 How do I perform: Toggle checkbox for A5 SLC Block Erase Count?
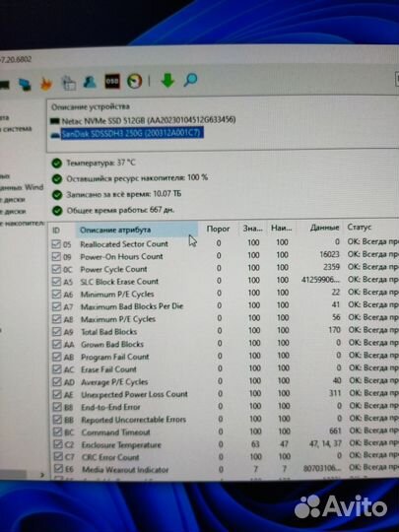point(56,282)
